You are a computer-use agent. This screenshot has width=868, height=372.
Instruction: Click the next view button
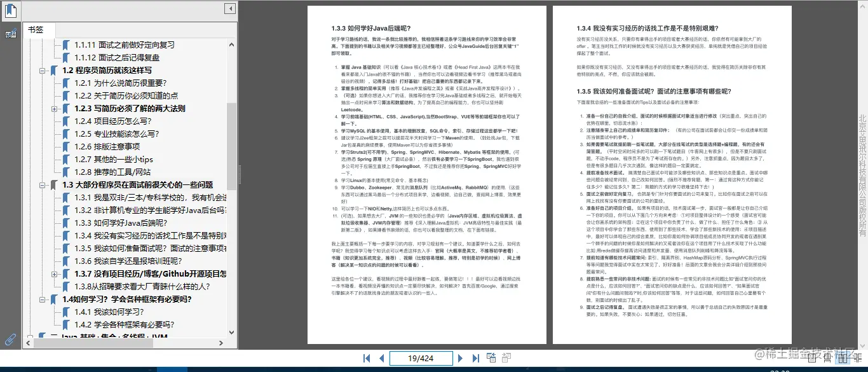(x=506, y=358)
